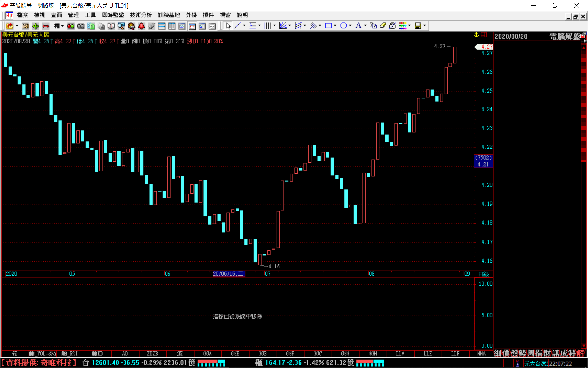
Task: Click the RSI indicator toolbar icon
Action: click(25, 26)
